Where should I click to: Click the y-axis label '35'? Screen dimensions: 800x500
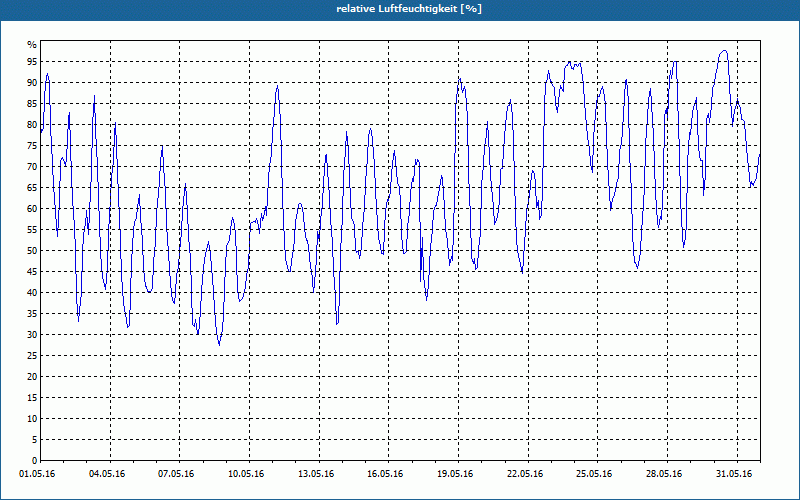pyautogui.click(x=32, y=314)
